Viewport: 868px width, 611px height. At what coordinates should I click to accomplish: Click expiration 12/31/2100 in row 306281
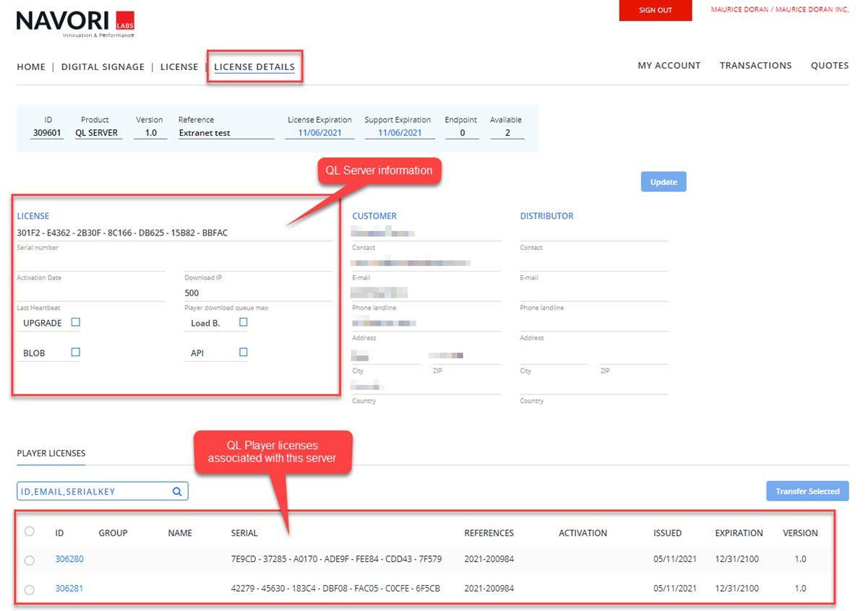click(x=736, y=589)
